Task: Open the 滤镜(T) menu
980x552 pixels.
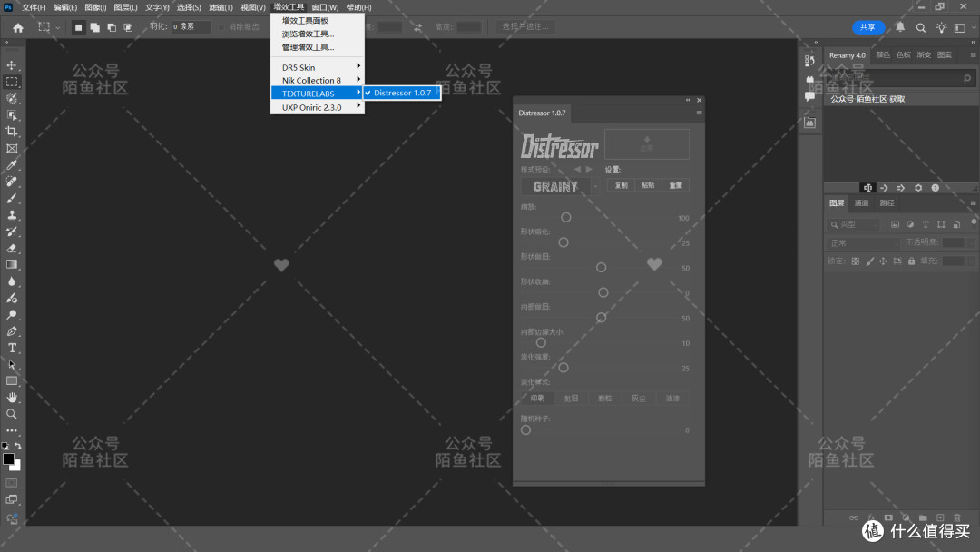Action: [220, 7]
